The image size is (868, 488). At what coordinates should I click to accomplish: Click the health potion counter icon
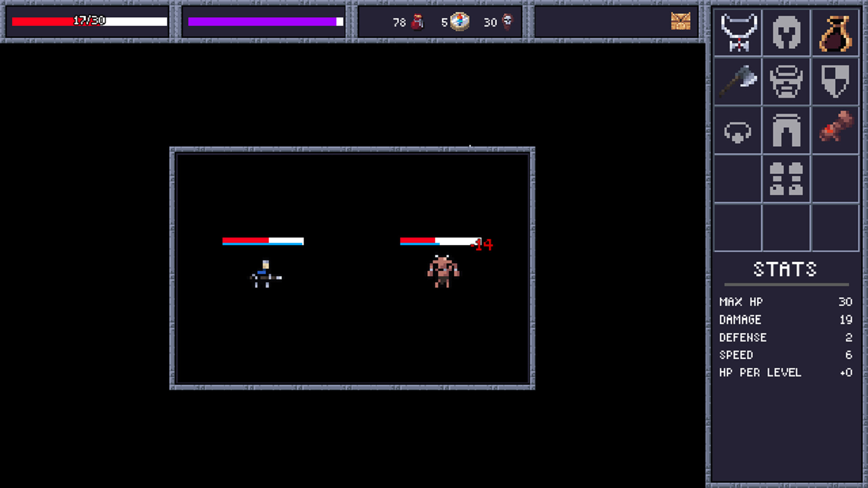pos(418,22)
